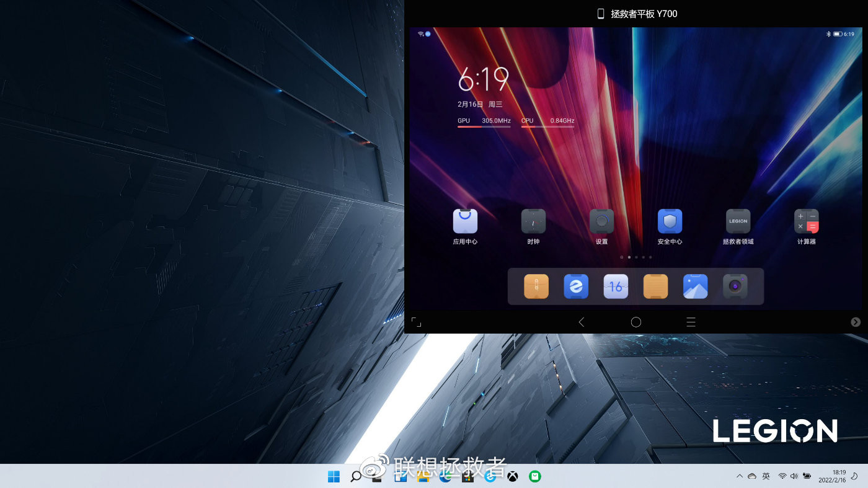This screenshot has width=868, height=488.
Task: Open tablet recent apps menu button
Action: pos(691,322)
